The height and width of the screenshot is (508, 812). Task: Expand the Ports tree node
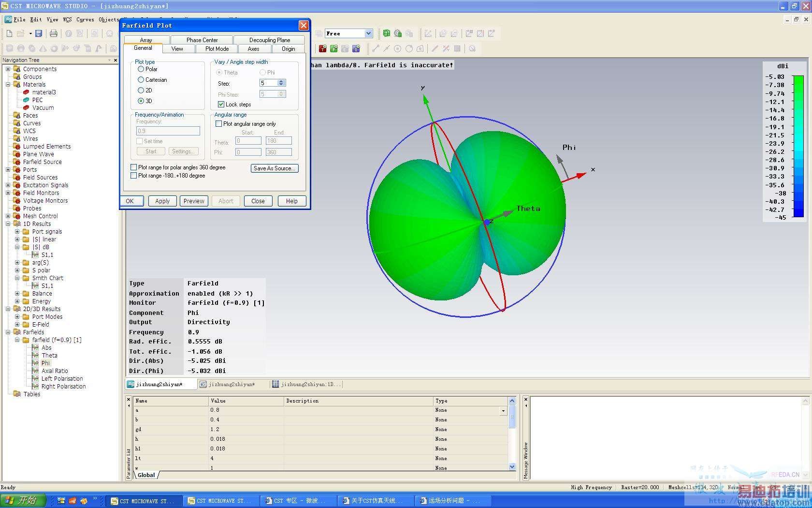coord(8,169)
